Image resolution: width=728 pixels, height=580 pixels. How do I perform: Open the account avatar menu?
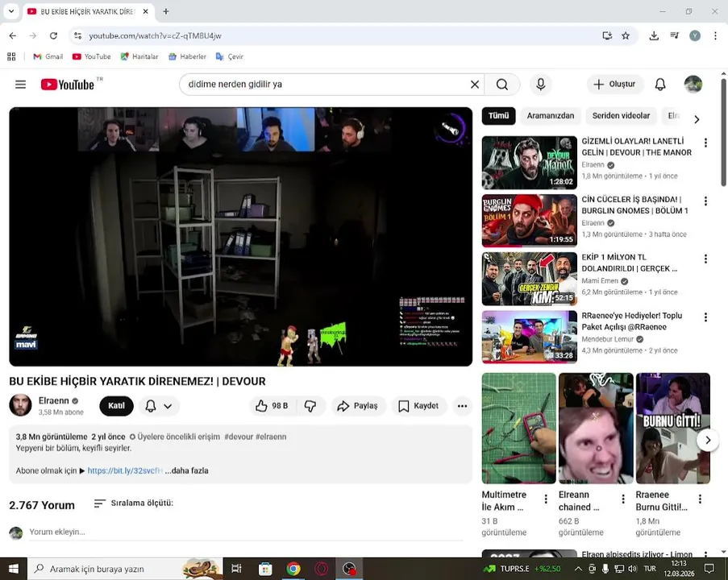pos(693,85)
